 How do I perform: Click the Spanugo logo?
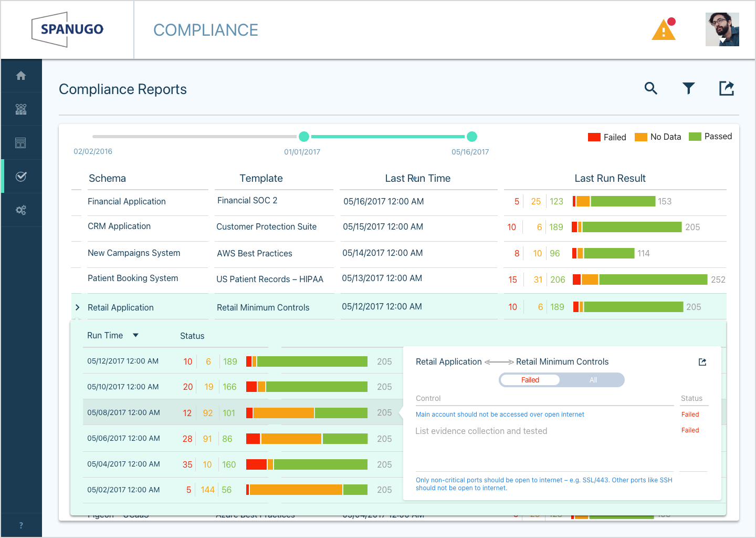click(x=67, y=29)
